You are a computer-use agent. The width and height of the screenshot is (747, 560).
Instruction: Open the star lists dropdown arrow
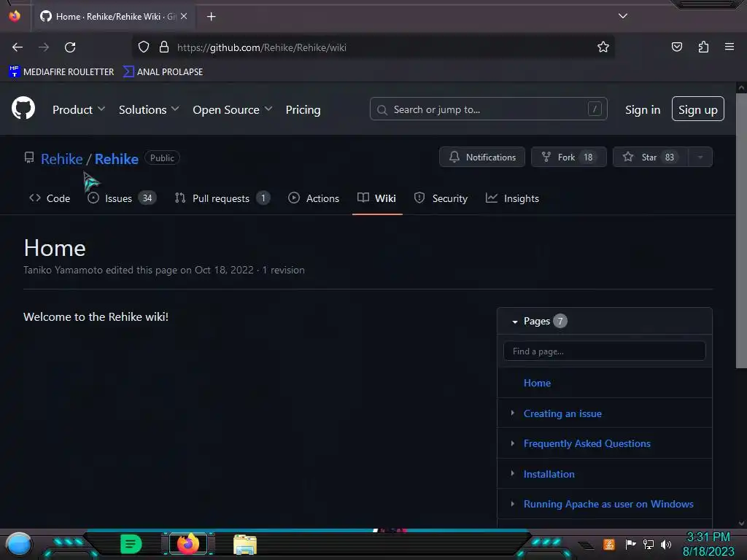[700, 157]
